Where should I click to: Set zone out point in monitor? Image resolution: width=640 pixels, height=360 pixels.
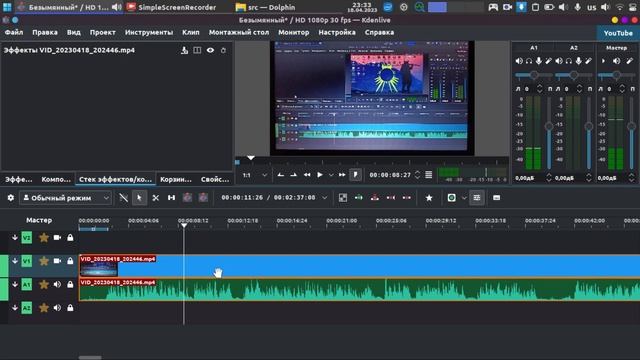tap(293, 175)
